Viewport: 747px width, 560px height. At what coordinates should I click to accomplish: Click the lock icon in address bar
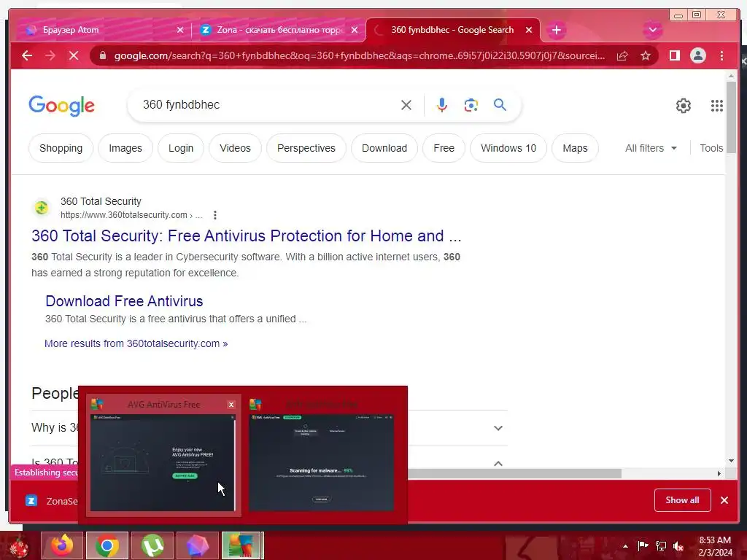[102, 55]
